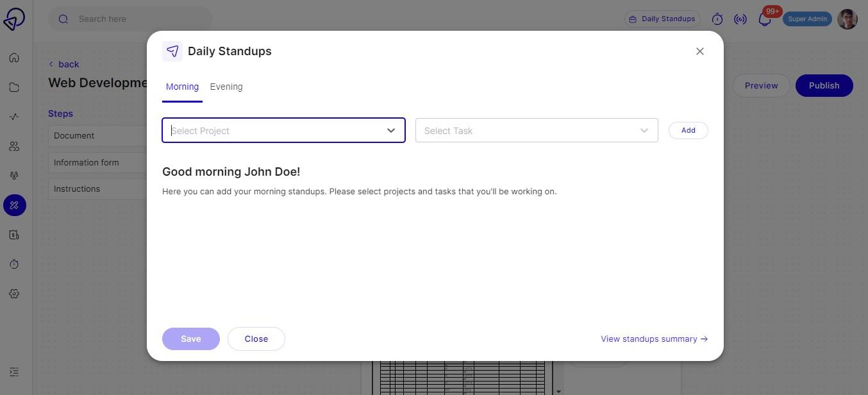The height and width of the screenshot is (395, 868).
Task: Open notifications bell showing 99+ badge
Action: (764, 19)
